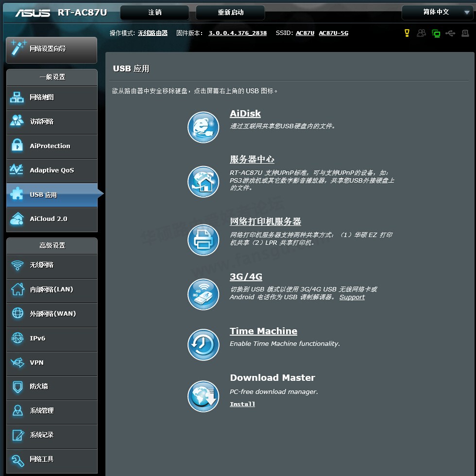The height and width of the screenshot is (476, 476).
Task: Click the AiCloud 2.0 cloud icon
Action: click(17, 218)
